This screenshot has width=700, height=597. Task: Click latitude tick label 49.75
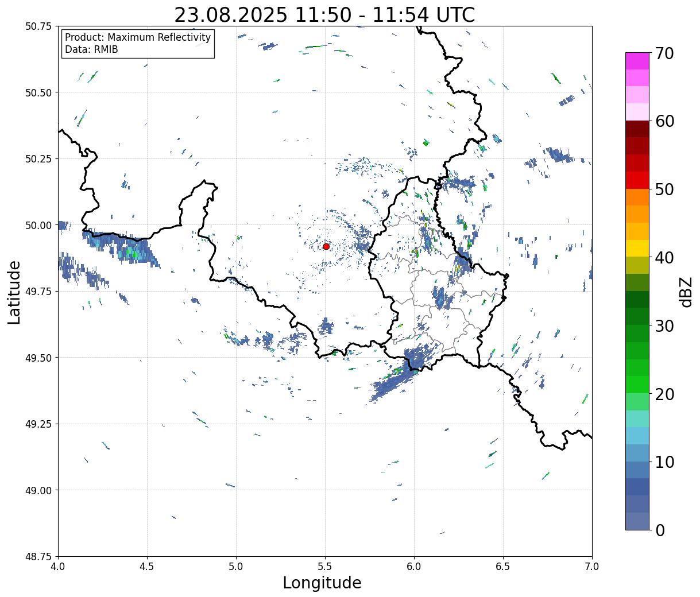coord(38,292)
